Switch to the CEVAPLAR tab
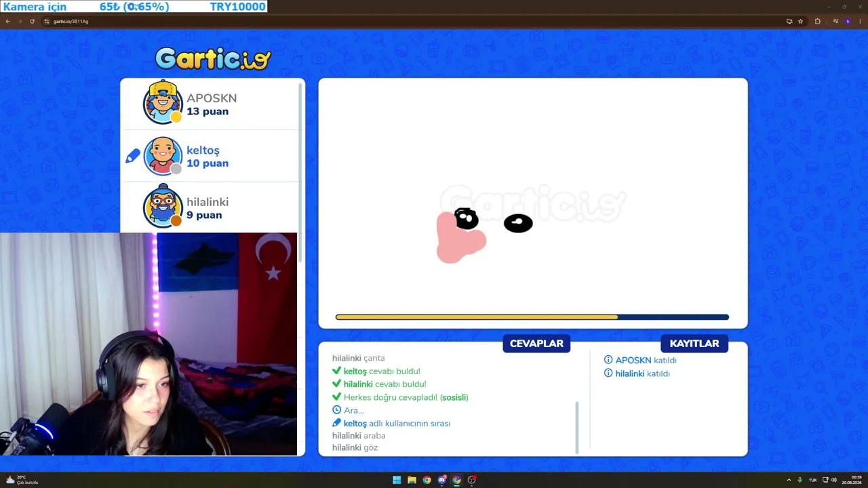Image resolution: width=868 pixels, height=488 pixels. tap(536, 344)
